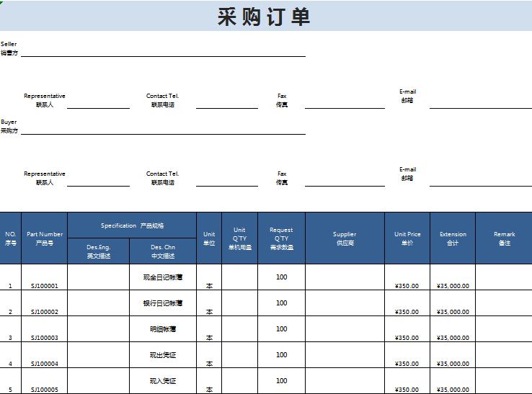This screenshot has width=532, height=394.
Task: Select the Part Number column header
Action: [x=45, y=238]
